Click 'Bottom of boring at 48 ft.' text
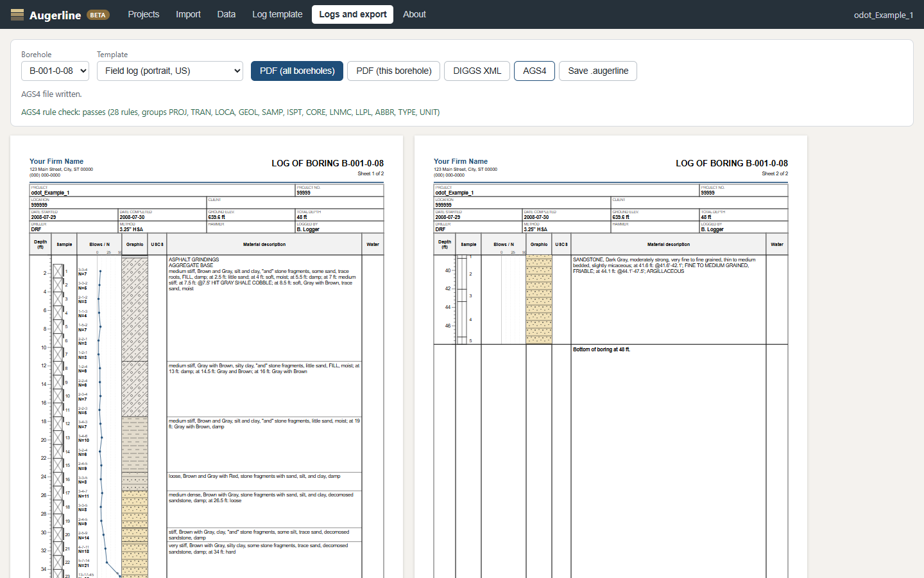924x578 pixels. tap(601, 349)
